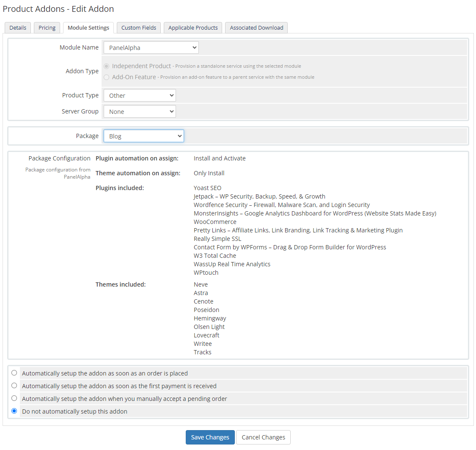Switch to the Custom Fields tab

coord(138,28)
